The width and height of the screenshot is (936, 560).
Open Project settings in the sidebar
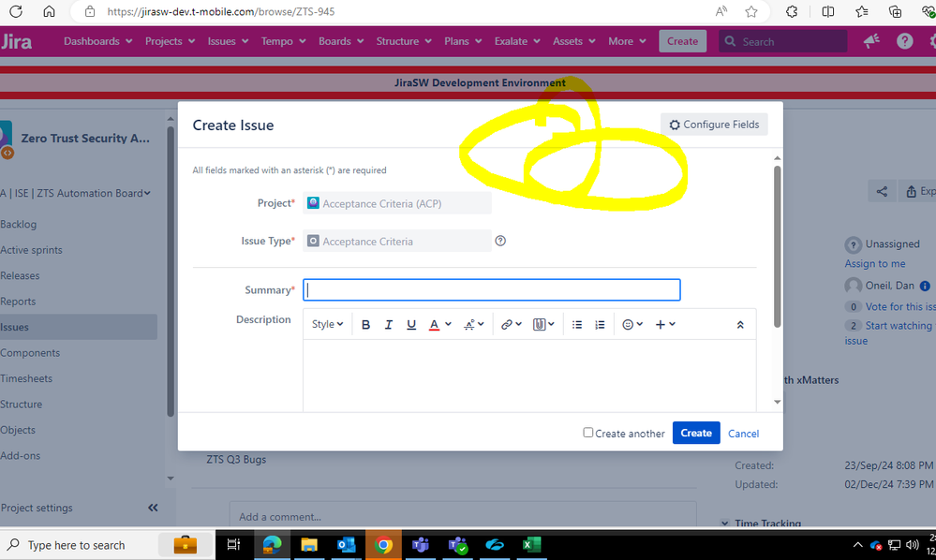pos(37,508)
